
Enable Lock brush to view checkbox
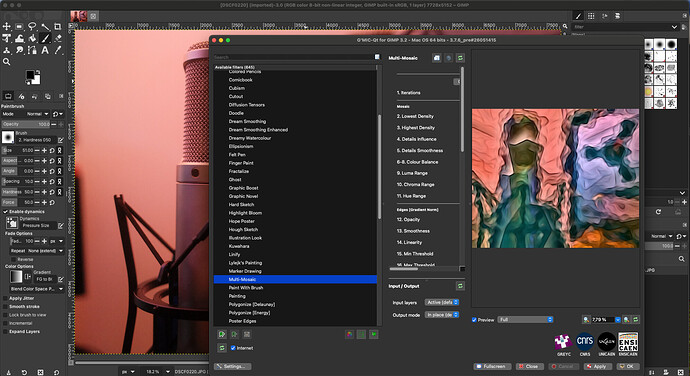(5, 315)
